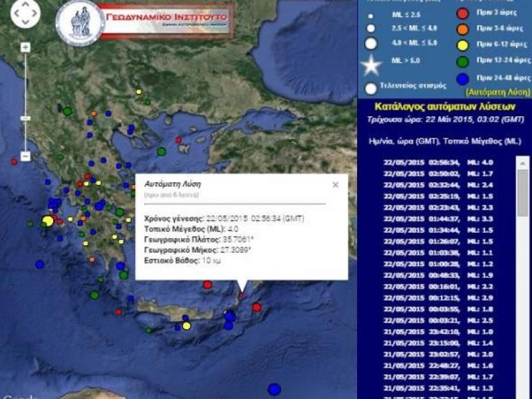Click the zoom out (-) map control
The height and width of the screenshot is (399, 532).
[x=25, y=155]
